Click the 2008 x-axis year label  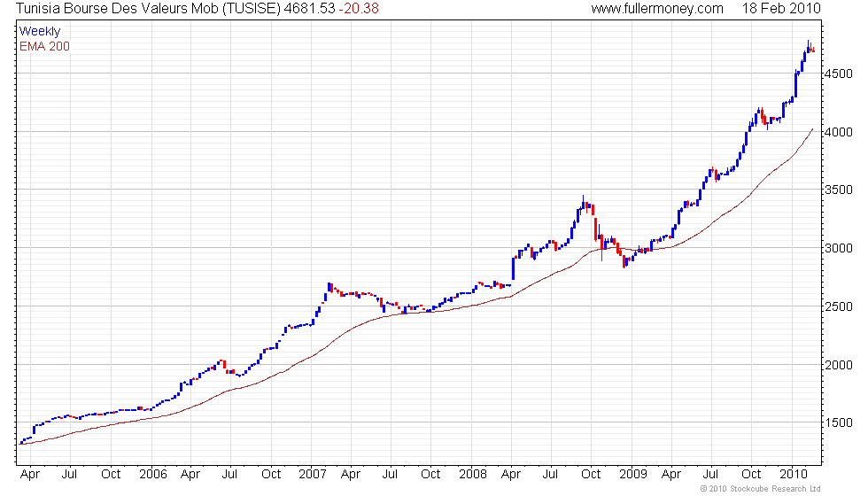[x=473, y=475]
